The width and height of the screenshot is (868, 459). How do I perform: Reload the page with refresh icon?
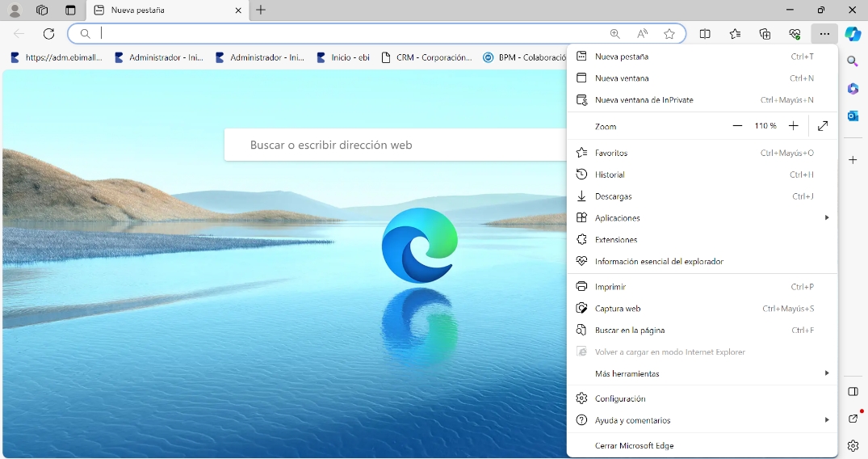tap(48, 34)
